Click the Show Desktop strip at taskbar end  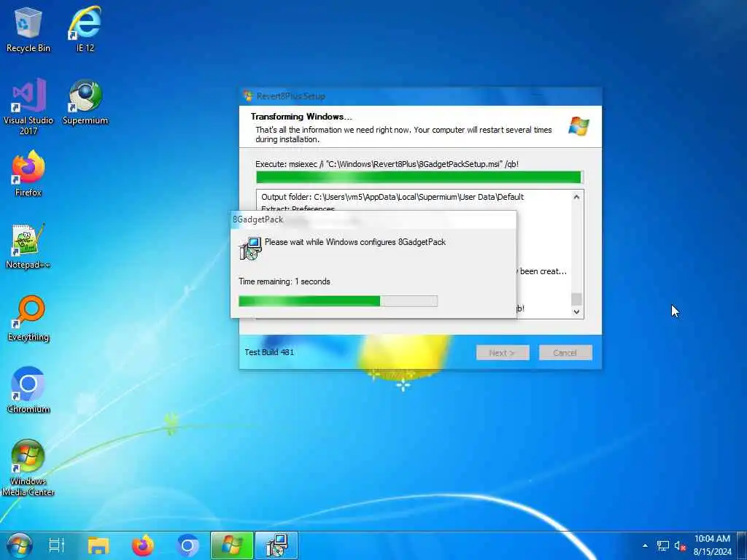743,545
